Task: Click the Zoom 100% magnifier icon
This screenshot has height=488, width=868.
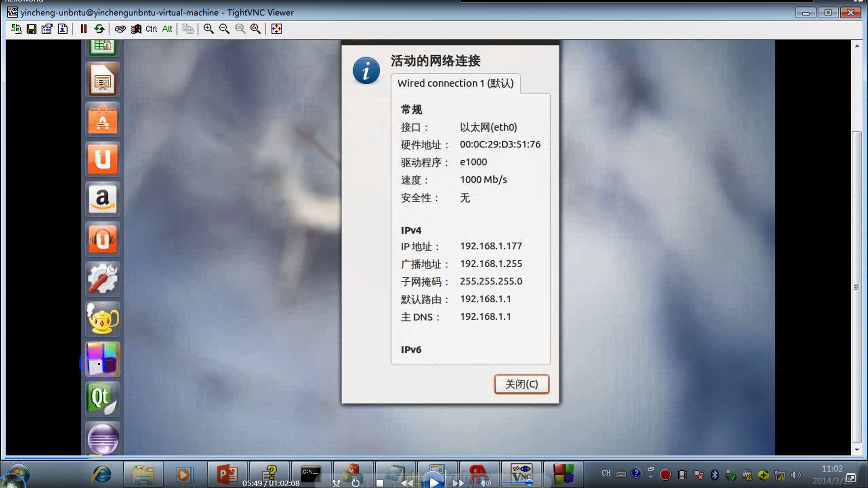Action: [240, 29]
